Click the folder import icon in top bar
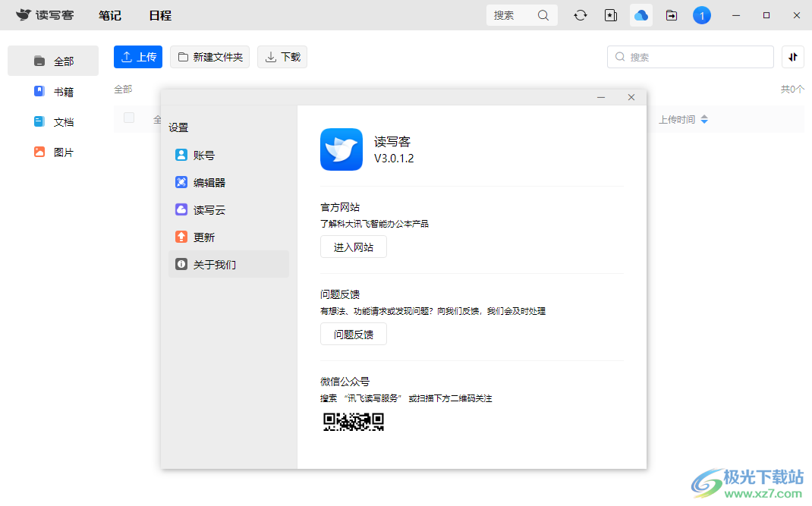This screenshot has width=812, height=506. click(x=672, y=15)
